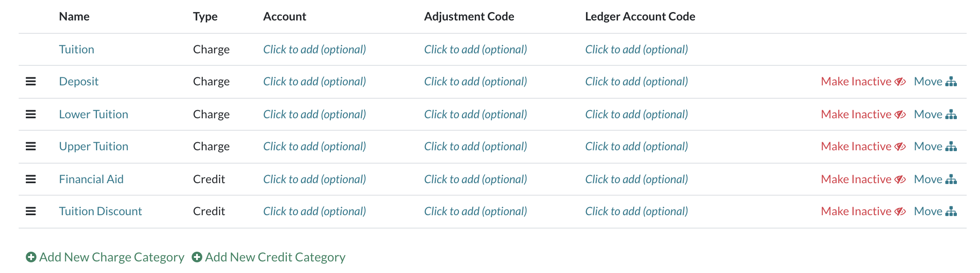Click the drag handle icon beside Lower Tuition

[x=30, y=114]
